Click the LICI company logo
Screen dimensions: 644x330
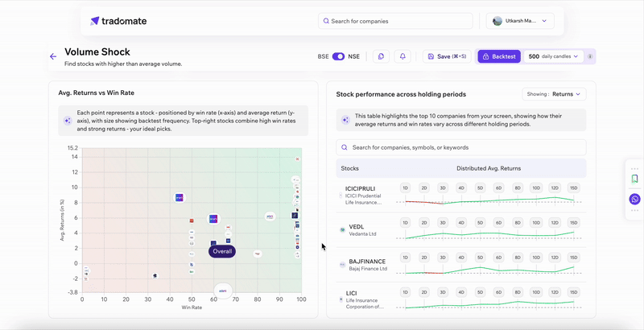[x=341, y=300]
